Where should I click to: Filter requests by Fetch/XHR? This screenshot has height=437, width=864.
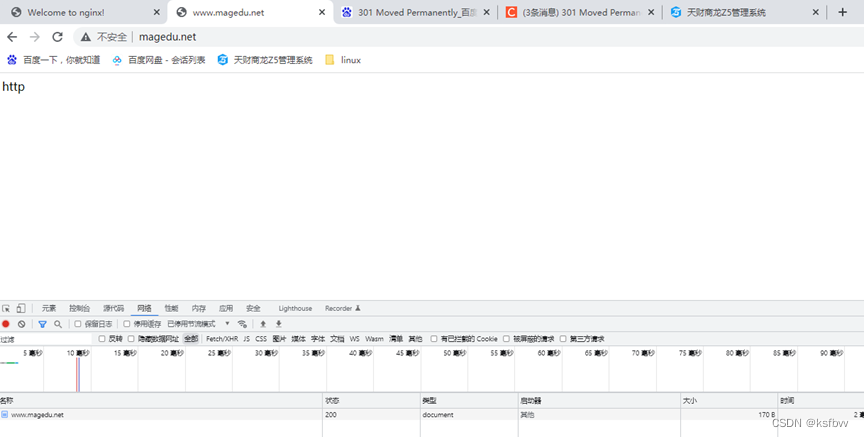222,339
